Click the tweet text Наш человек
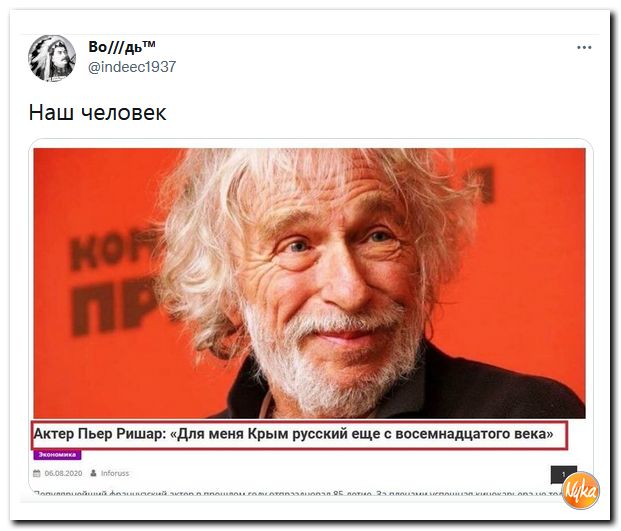621x531 pixels. click(97, 112)
